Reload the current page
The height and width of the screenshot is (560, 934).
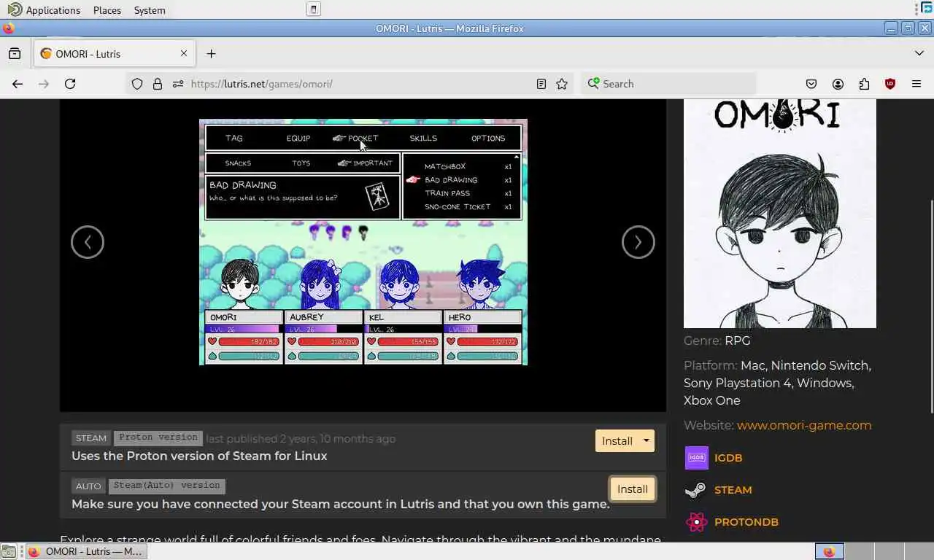pyautogui.click(x=70, y=84)
